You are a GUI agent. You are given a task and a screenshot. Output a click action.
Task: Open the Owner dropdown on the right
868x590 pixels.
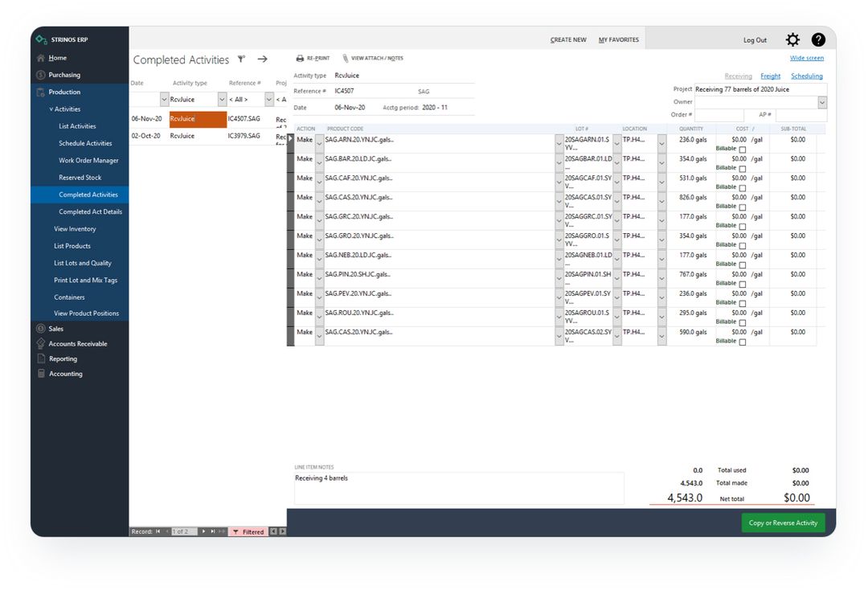point(821,101)
